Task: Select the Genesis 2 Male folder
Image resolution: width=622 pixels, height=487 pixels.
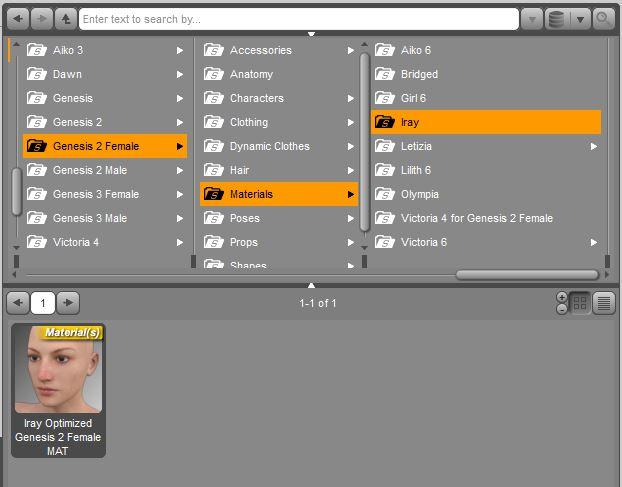Action: (x=105, y=170)
